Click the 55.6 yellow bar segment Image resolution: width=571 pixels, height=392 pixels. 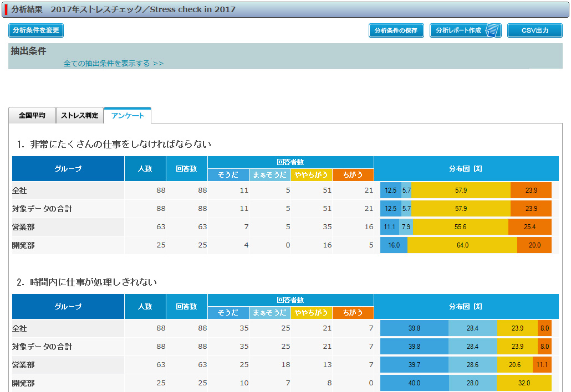coord(461,227)
